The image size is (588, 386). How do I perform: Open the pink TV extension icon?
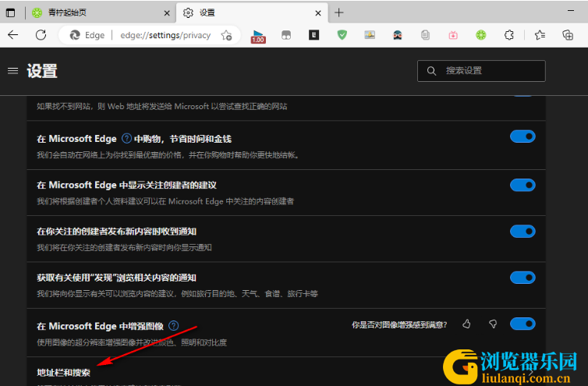pyautogui.click(x=453, y=35)
